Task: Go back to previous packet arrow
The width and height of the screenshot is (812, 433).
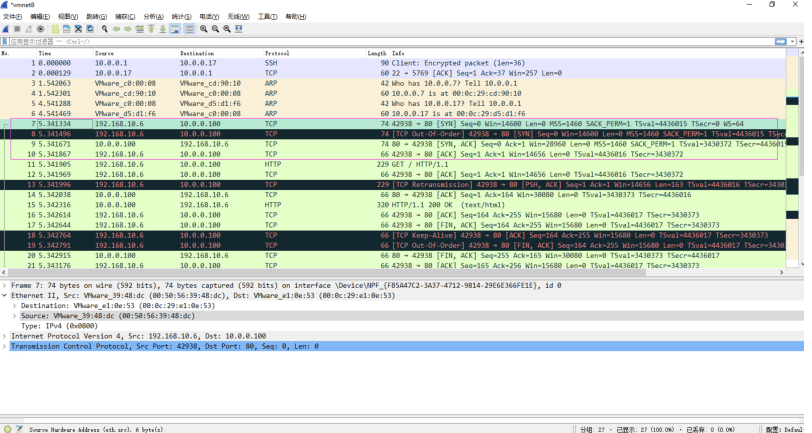Action: [x=116, y=30]
